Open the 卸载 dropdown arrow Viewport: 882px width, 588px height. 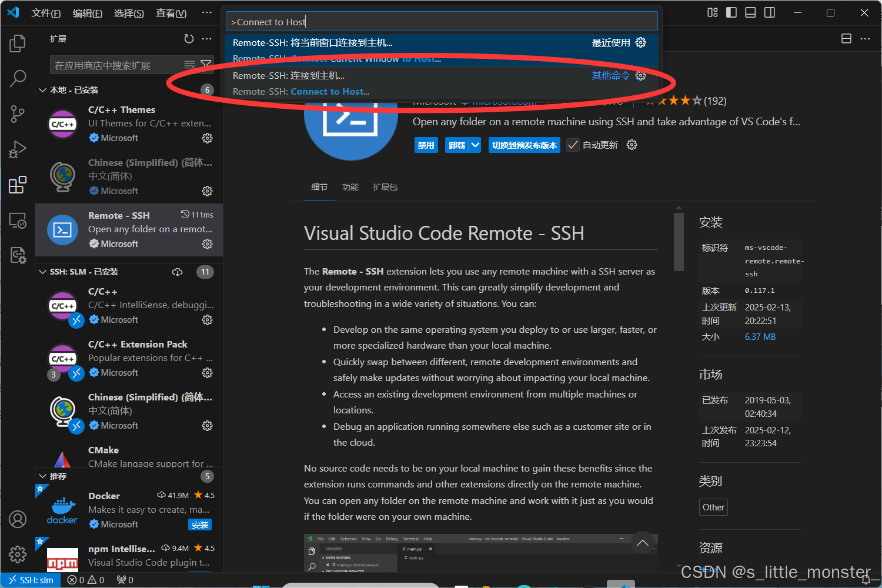(475, 145)
